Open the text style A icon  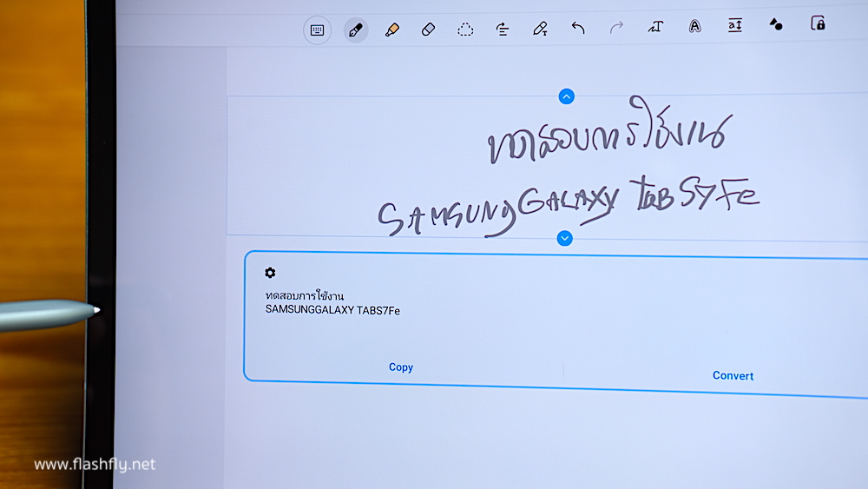point(694,26)
